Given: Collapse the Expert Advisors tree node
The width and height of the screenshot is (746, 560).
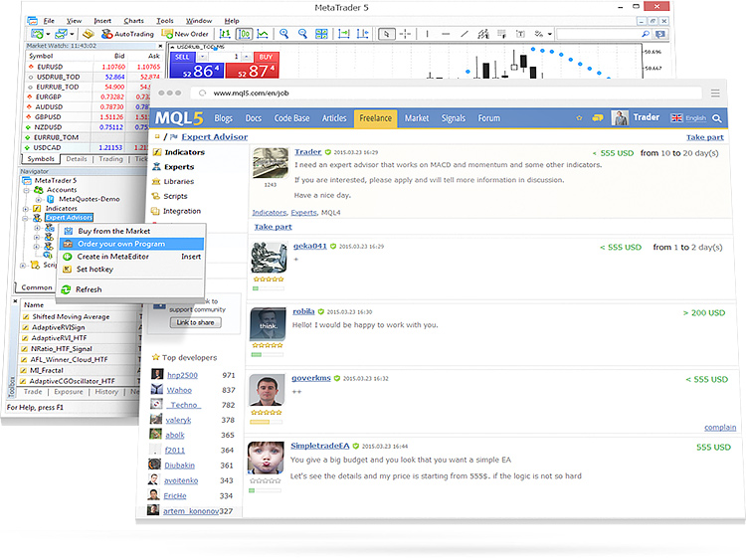Looking at the screenshot, I should click(25, 218).
